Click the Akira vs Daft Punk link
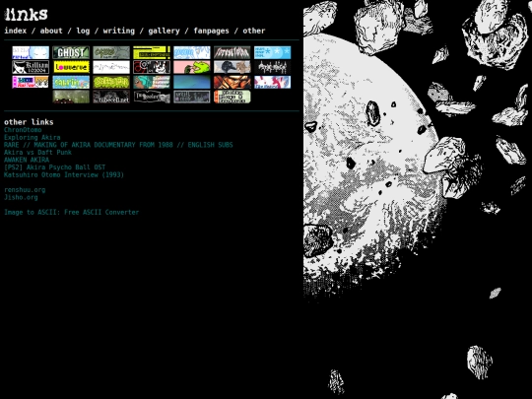 tap(37, 152)
